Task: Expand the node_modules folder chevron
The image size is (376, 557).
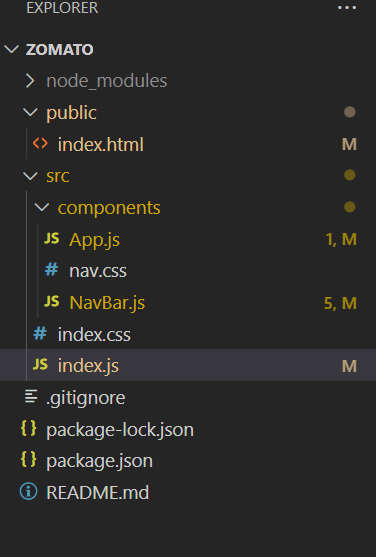Action: pyautogui.click(x=31, y=81)
